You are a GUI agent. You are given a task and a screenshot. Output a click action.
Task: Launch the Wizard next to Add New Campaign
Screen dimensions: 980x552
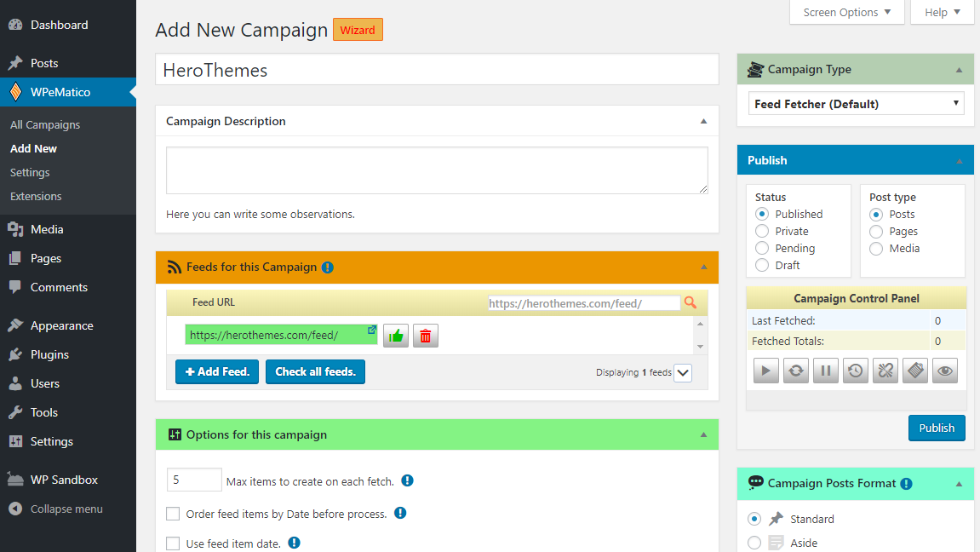357,29
